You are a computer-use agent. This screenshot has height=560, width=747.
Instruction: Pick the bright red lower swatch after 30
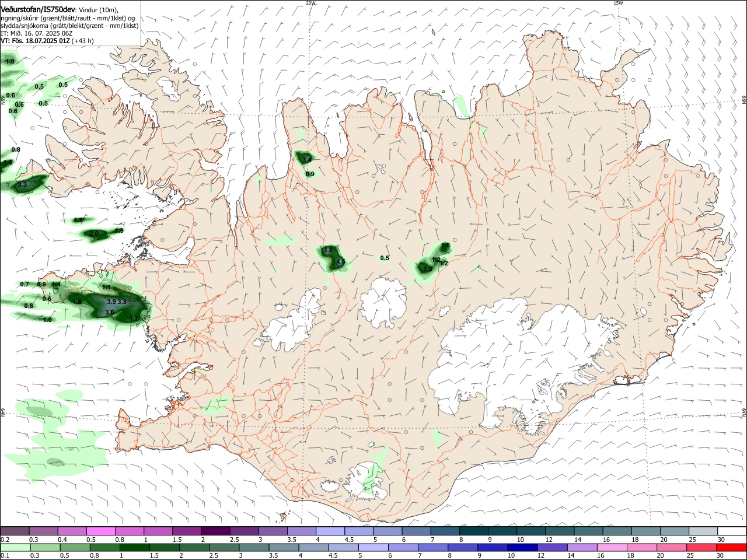(731, 547)
